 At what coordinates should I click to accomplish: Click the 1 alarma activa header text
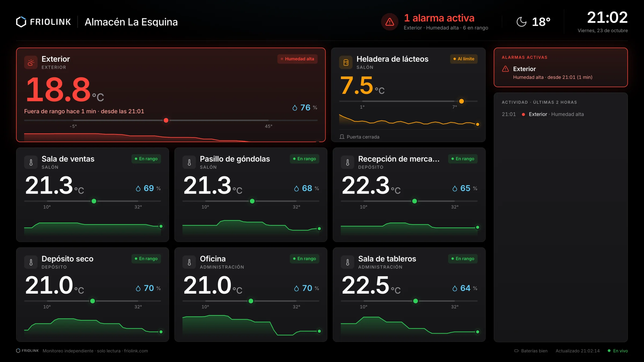click(x=439, y=18)
